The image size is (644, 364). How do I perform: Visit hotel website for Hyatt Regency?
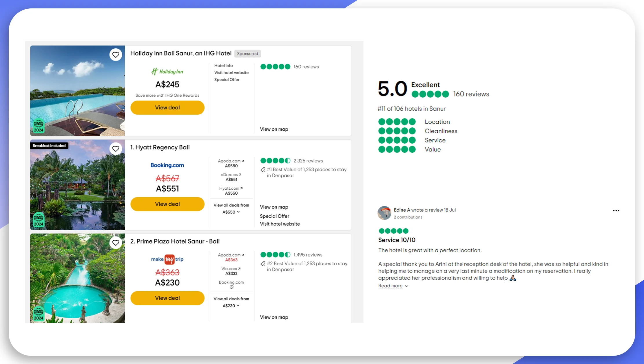coord(280,224)
